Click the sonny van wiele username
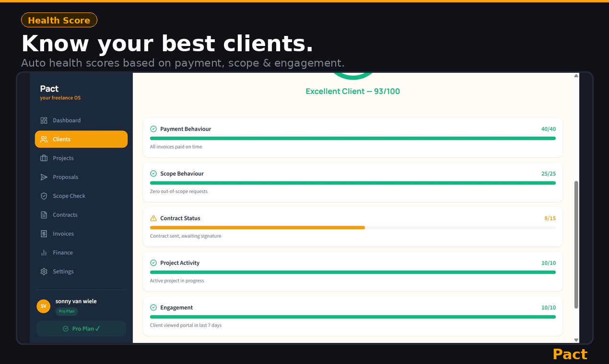The height and width of the screenshot is (364, 609). 76,301
